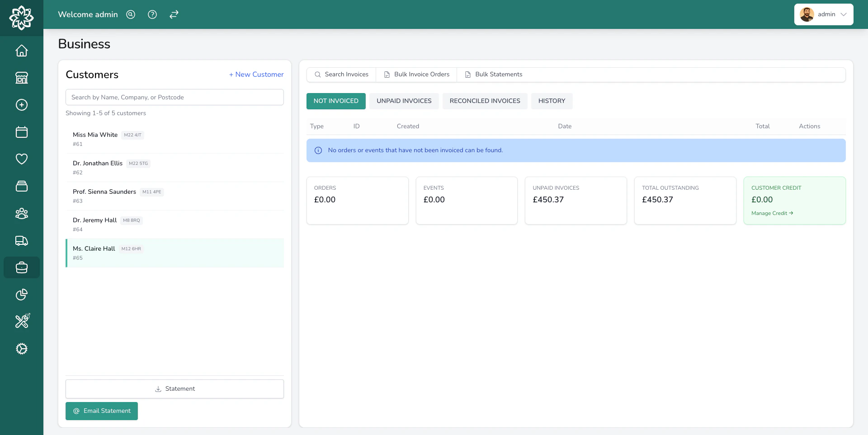Switch to UNPAID INVOICES filter

click(x=404, y=101)
